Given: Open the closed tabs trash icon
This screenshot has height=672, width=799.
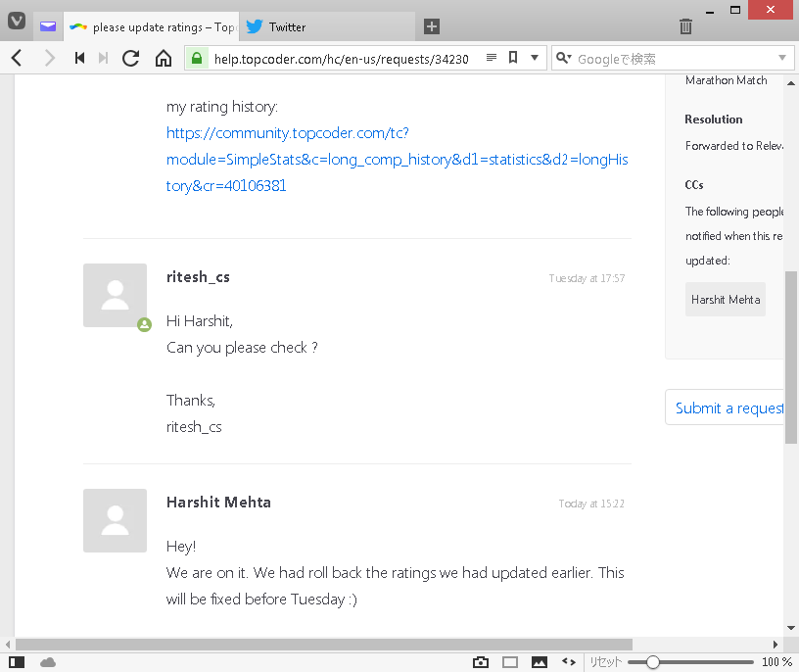Looking at the screenshot, I should [x=685, y=26].
